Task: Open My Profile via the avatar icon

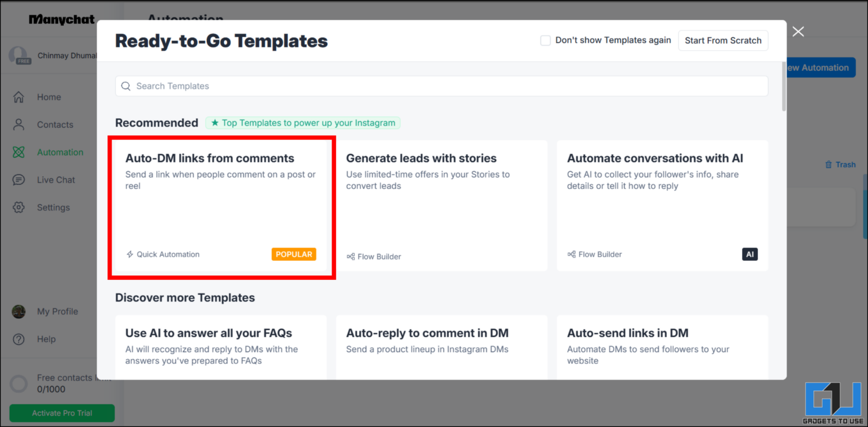Action: [x=19, y=311]
